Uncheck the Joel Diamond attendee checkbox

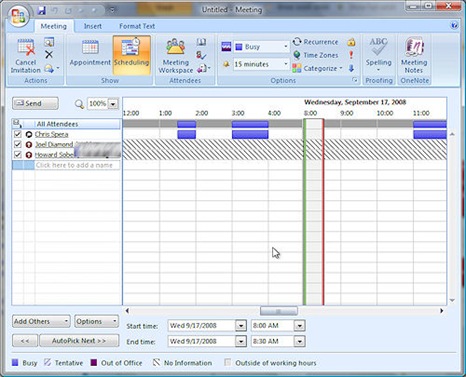click(18, 144)
